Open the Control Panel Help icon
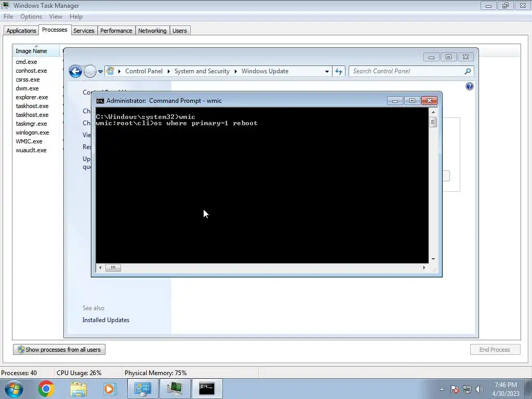 pos(469,86)
